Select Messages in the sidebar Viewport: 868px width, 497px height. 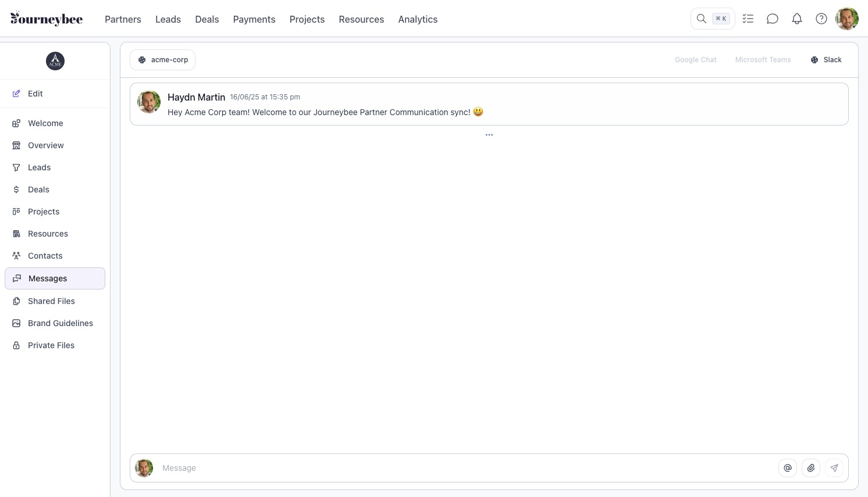[x=55, y=278]
